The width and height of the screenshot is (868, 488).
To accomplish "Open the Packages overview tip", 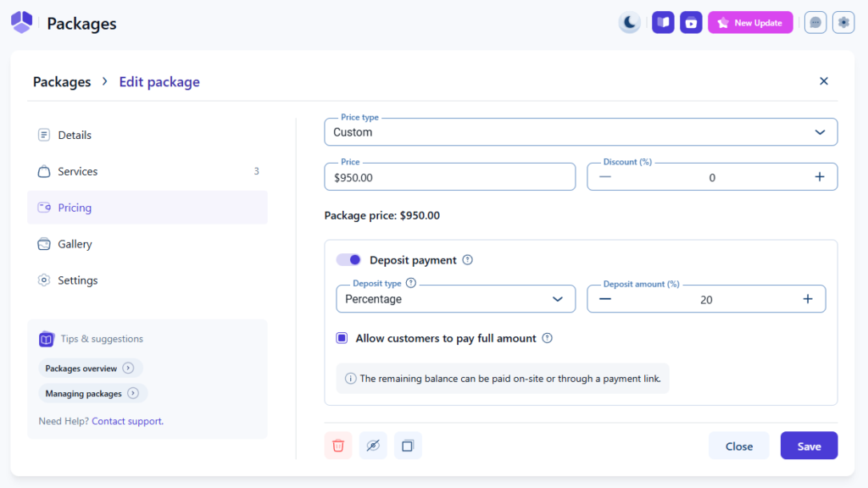I will 90,368.
